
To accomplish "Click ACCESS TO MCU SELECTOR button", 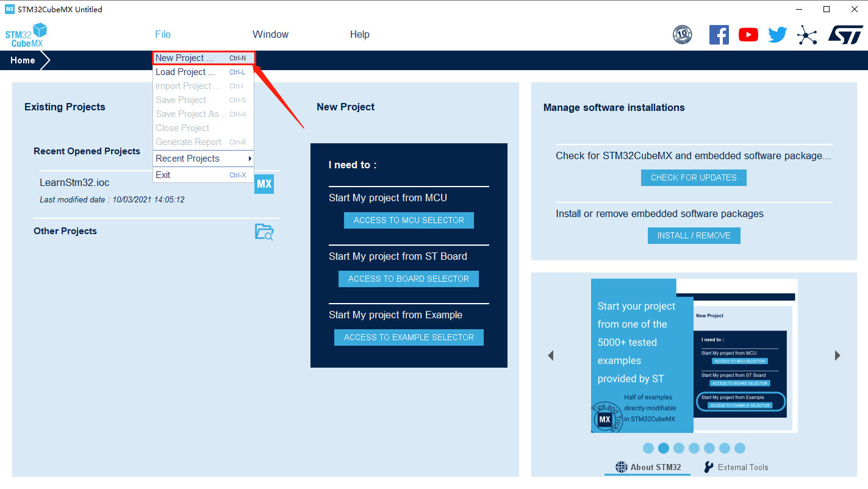I will [409, 220].
